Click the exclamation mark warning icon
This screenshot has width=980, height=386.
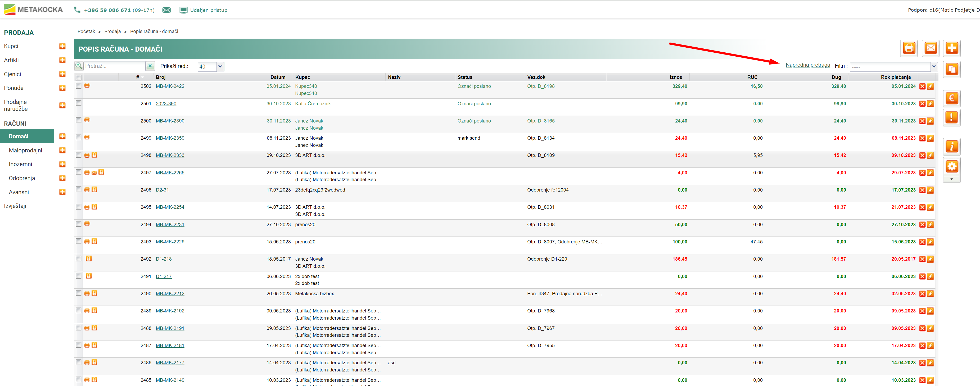(x=951, y=117)
